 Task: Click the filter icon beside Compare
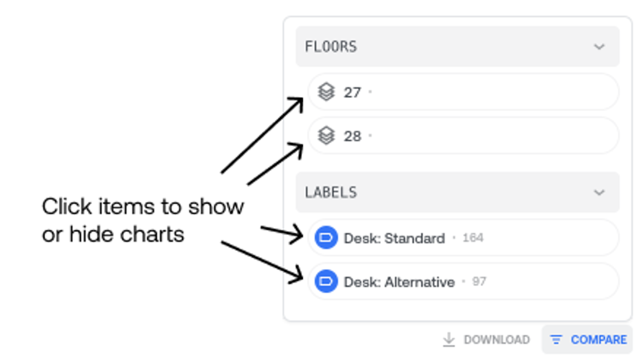pos(556,340)
